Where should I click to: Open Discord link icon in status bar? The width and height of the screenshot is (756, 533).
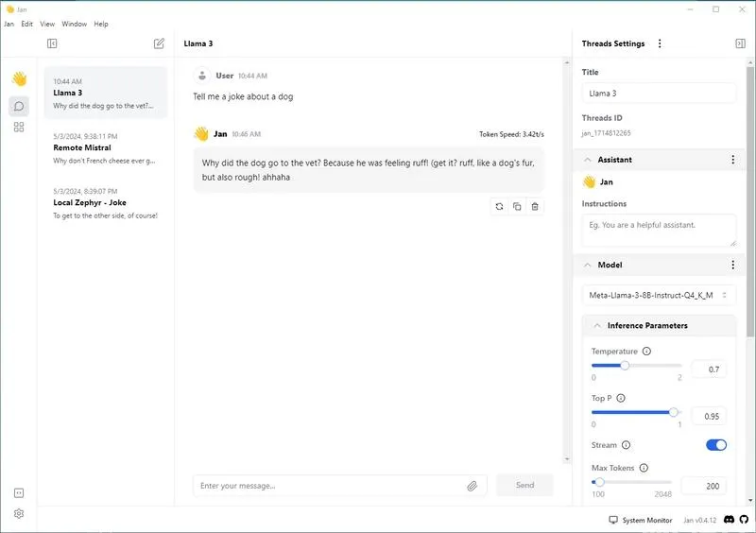(x=729, y=520)
